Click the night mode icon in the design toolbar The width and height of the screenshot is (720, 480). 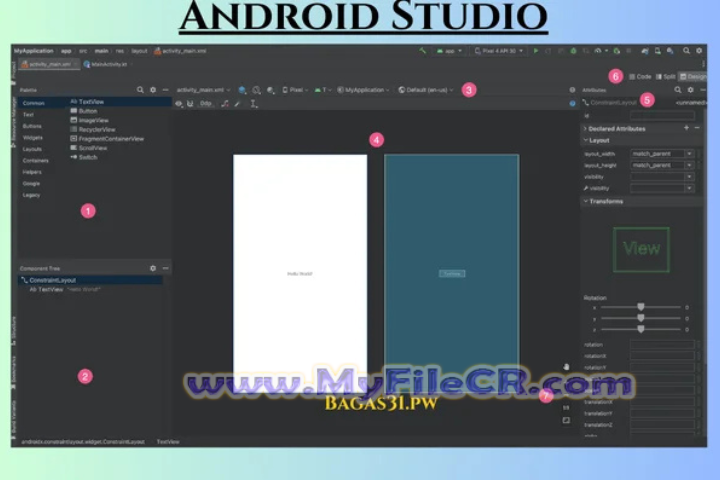point(270,90)
